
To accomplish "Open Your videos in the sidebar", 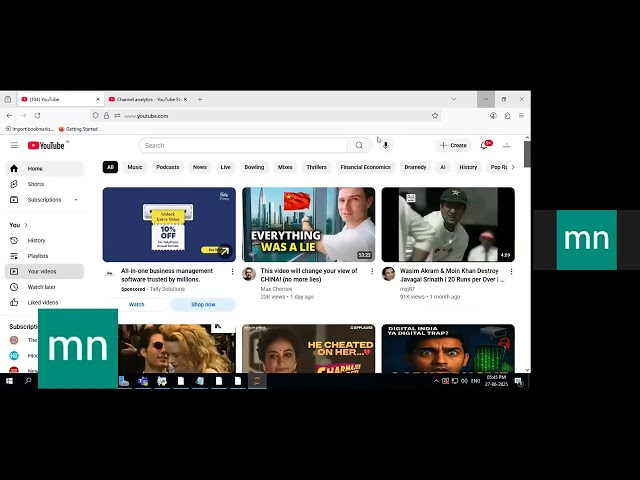I will pos(44,271).
